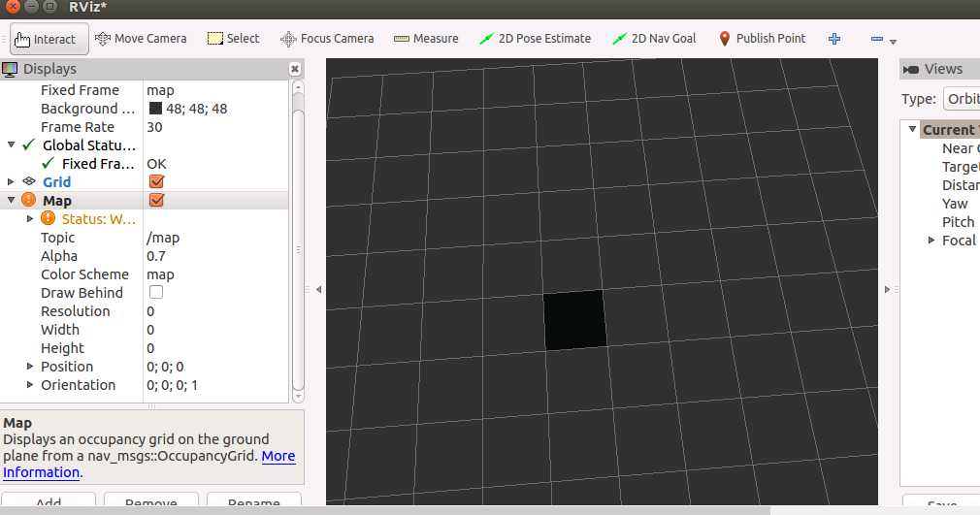Click the Displays panel monitor icon
Viewport: 980px width, 515px height.
click(10, 70)
